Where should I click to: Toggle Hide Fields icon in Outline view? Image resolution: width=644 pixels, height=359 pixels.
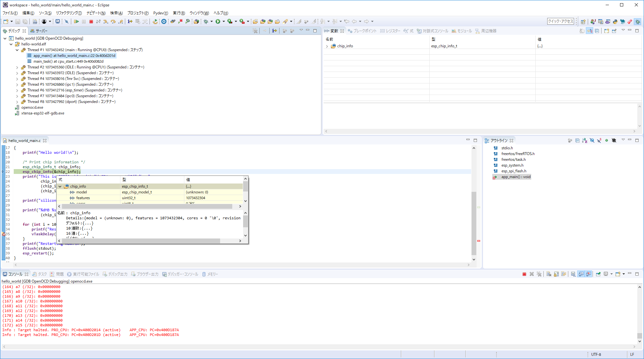(592, 141)
